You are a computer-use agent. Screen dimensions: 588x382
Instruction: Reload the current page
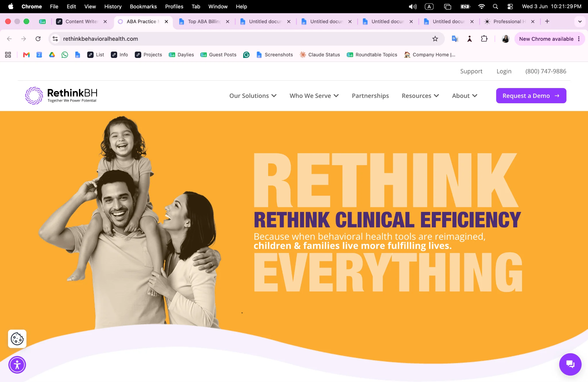pyautogui.click(x=38, y=39)
